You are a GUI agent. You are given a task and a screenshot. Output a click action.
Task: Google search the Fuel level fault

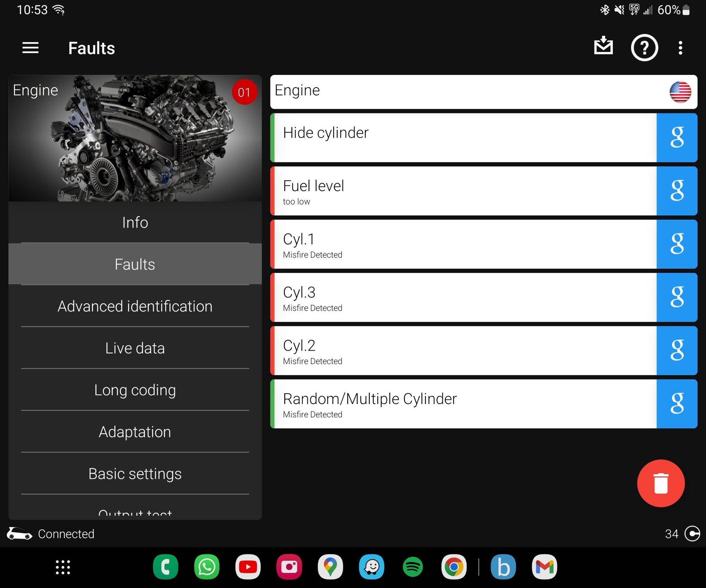pos(677,191)
